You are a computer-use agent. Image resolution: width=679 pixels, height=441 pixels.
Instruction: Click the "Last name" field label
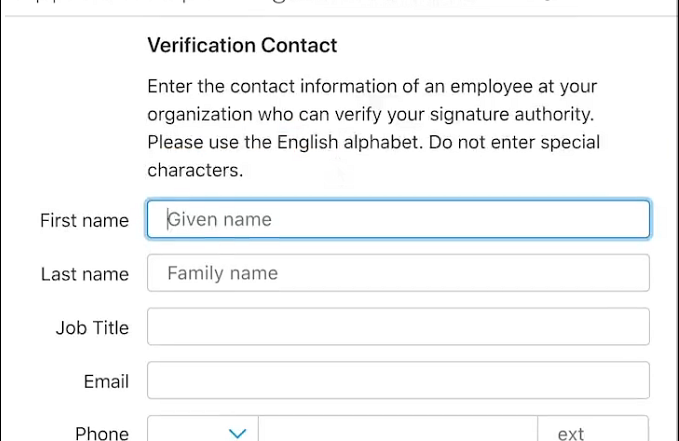pos(85,274)
